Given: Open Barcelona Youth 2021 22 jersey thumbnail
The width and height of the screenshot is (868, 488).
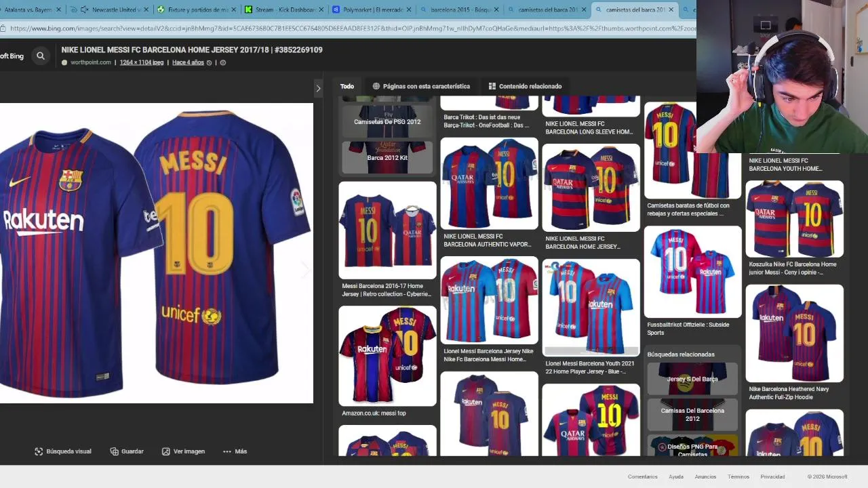Looking at the screenshot, I should coord(591,308).
